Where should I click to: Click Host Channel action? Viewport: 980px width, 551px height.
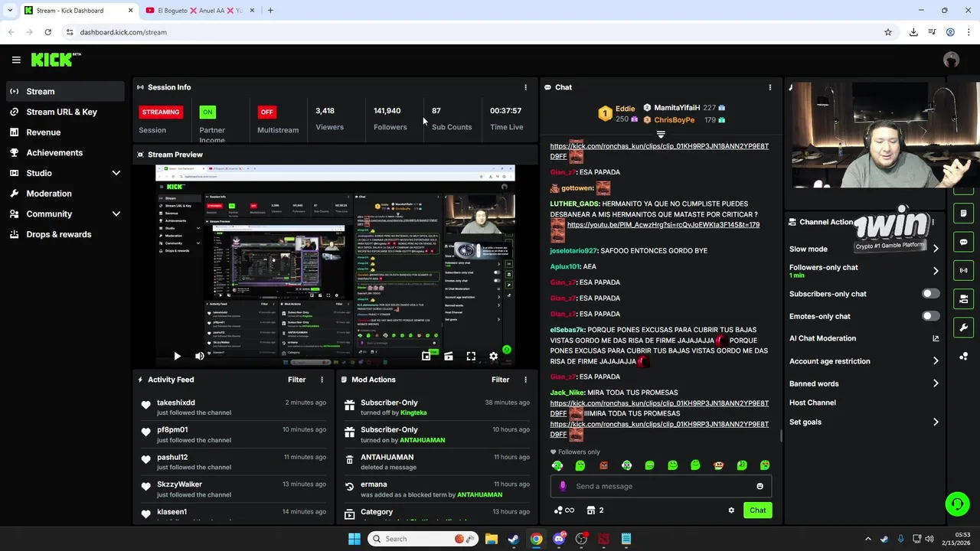[812, 403]
